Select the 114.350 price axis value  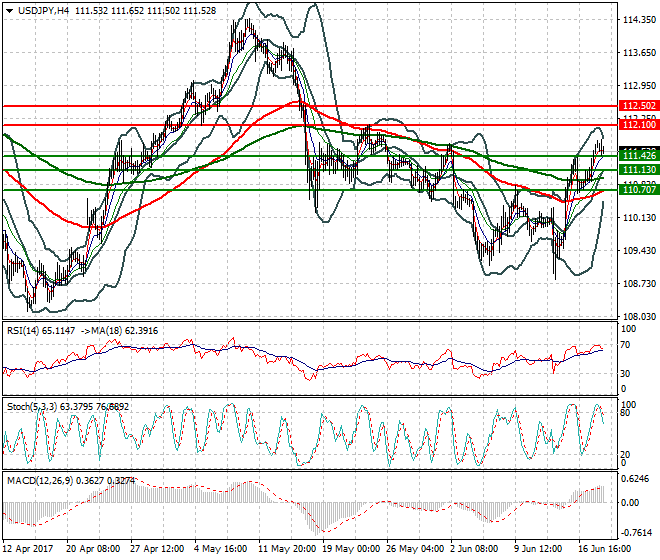(639, 20)
